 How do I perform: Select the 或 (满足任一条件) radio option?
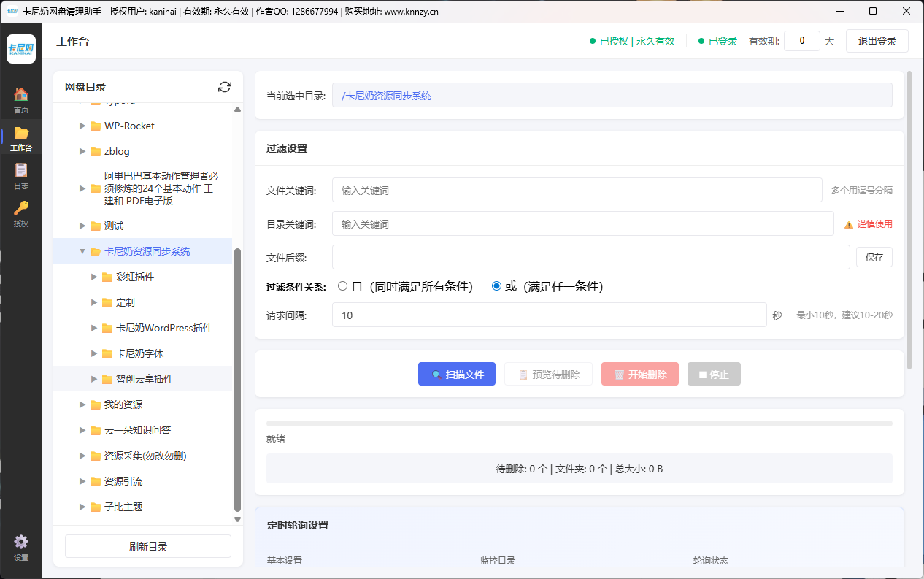[497, 286]
